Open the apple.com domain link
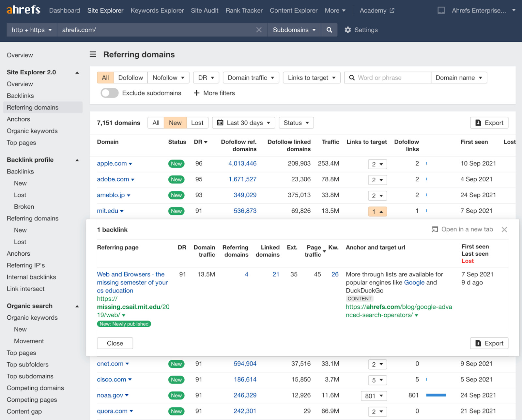Screen dimensions: 522x420 [112, 163]
